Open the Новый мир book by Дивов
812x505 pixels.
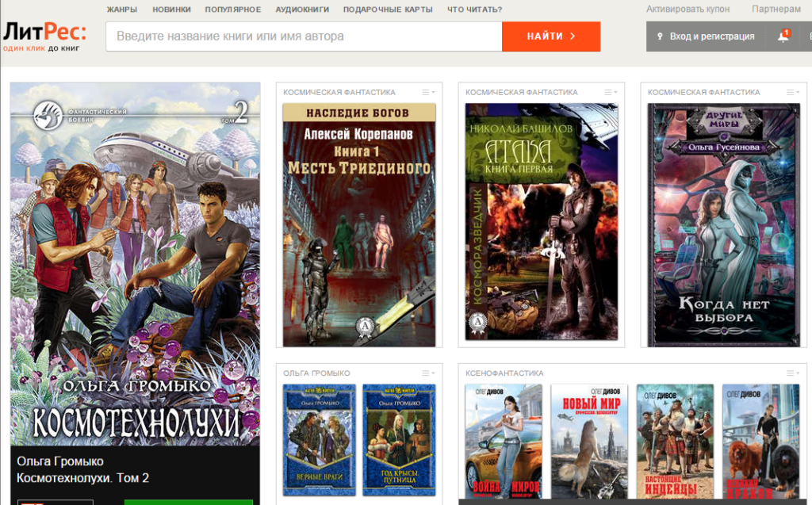tap(589, 439)
